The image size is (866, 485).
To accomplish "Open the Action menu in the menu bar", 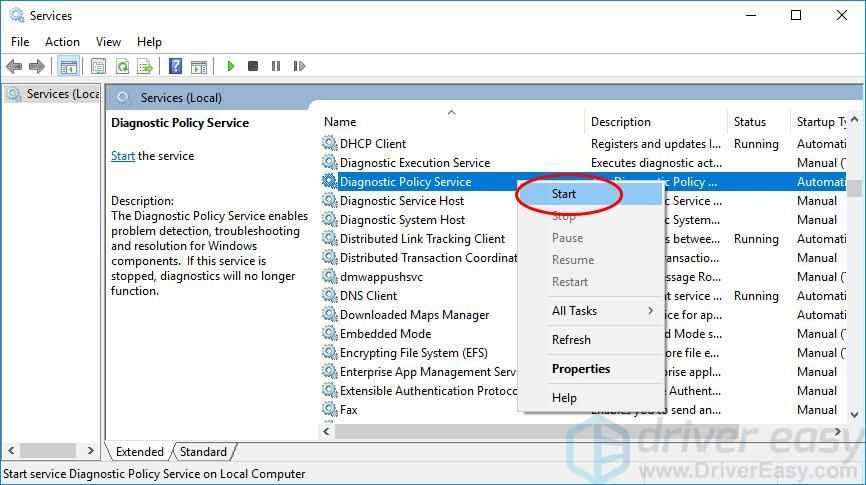I will coord(62,42).
